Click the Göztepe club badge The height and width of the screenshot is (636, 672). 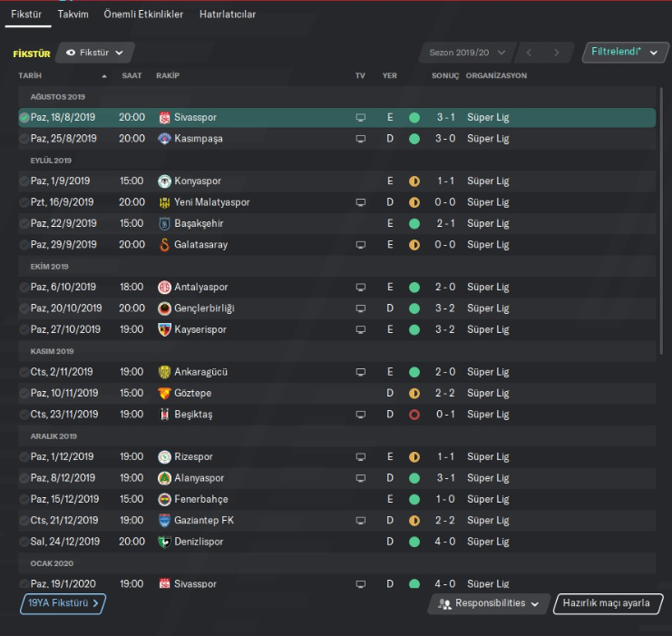pyautogui.click(x=164, y=393)
